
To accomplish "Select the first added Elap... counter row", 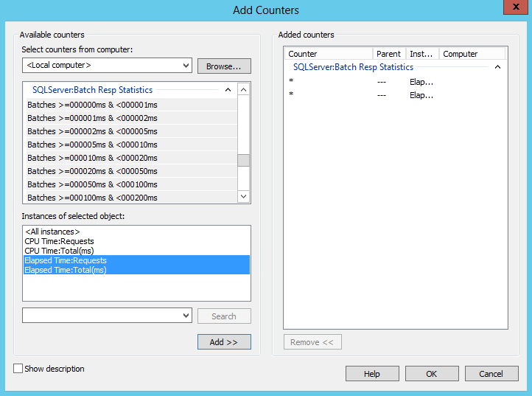I will (x=395, y=82).
